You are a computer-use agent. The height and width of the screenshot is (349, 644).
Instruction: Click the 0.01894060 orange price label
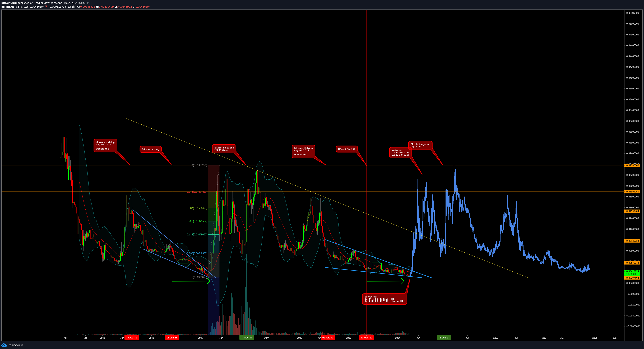(x=632, y=192)
